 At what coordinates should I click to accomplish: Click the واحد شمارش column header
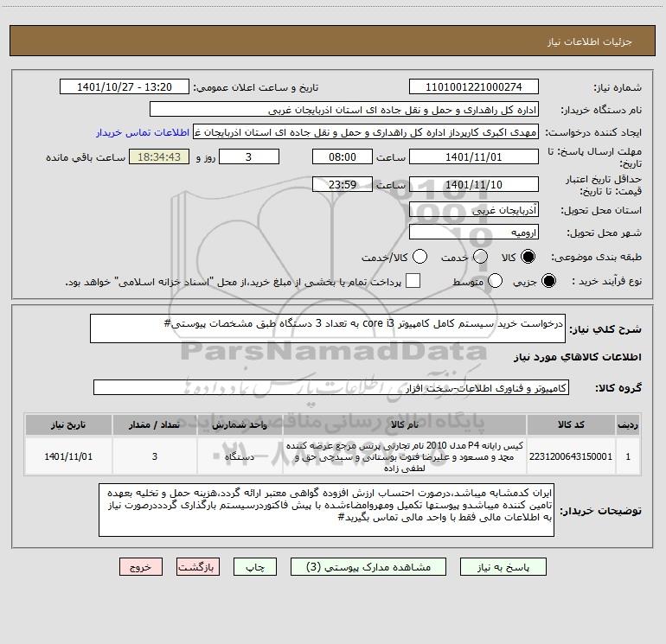tap(240, 424)
